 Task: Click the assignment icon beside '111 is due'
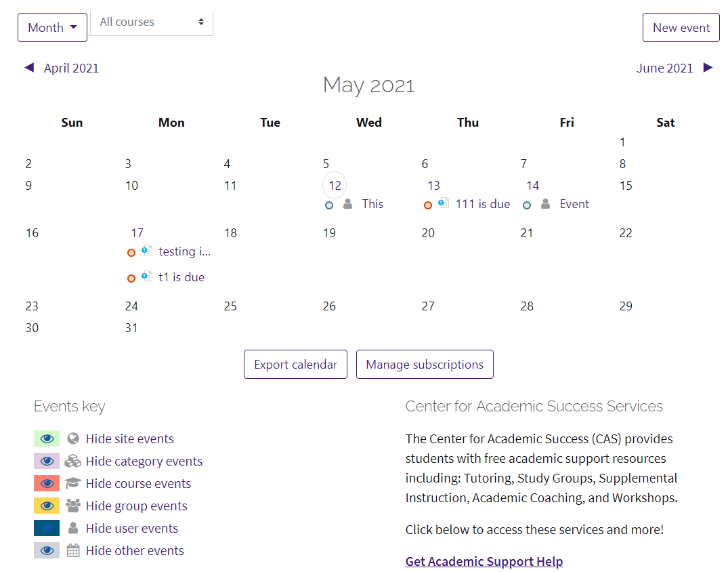[444, 203]
